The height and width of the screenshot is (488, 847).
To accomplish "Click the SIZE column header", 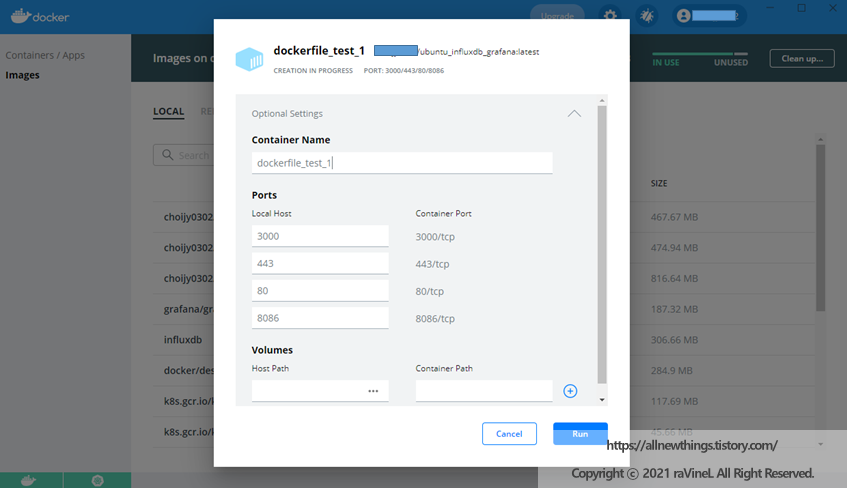I will point(659,183).
